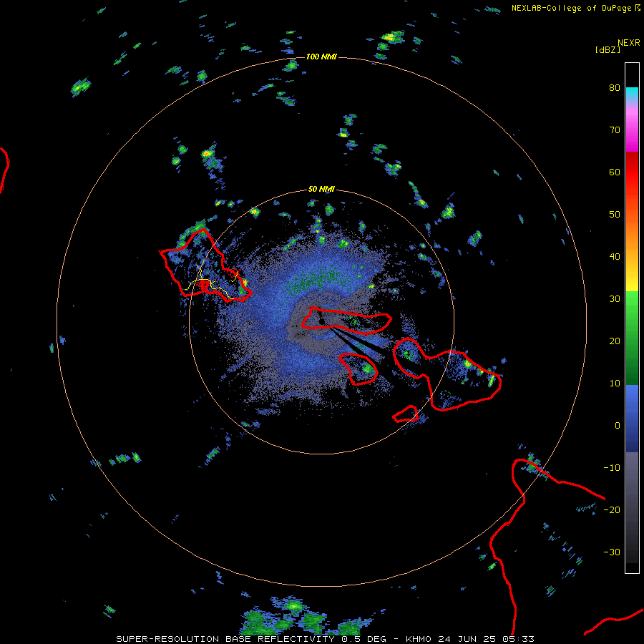Click the blue band of the color scale

(632, 419)
